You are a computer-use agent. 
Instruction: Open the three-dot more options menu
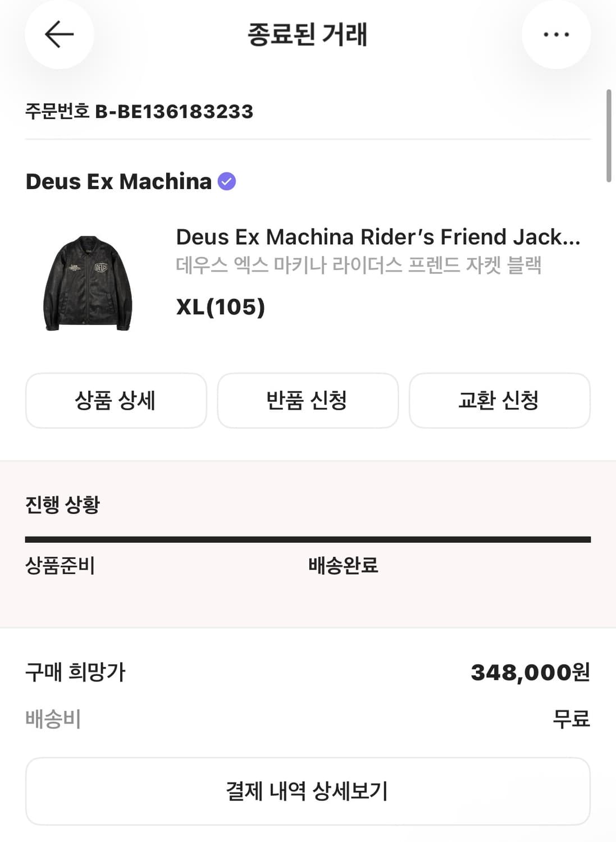pyautogui.click(x=556, y=35)
